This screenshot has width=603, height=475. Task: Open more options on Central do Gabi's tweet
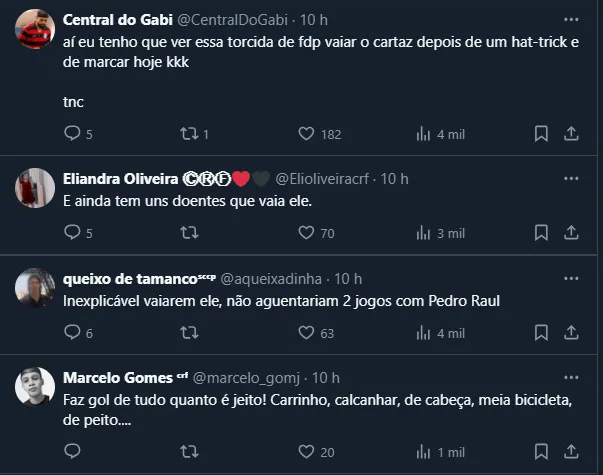tap(571, 20)
